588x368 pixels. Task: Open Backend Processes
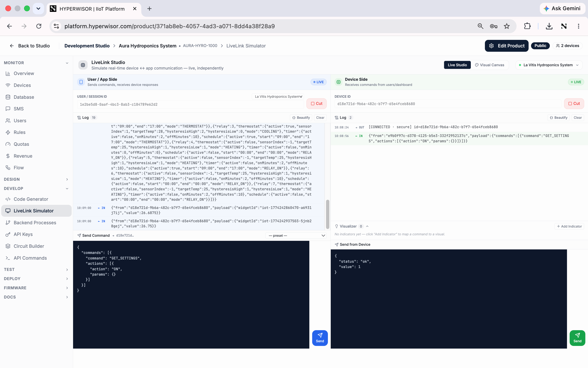35,223
